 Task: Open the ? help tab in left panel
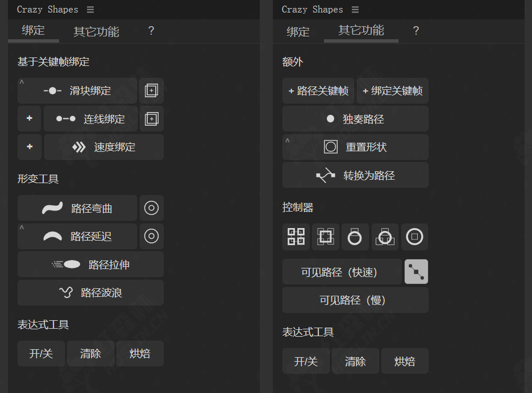[151, 31]
